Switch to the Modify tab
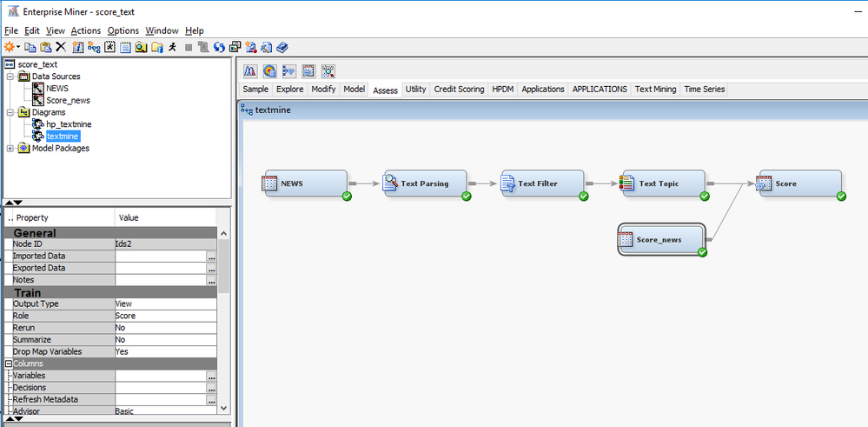Viewport: 868px width, 427px height. [323, 90]
